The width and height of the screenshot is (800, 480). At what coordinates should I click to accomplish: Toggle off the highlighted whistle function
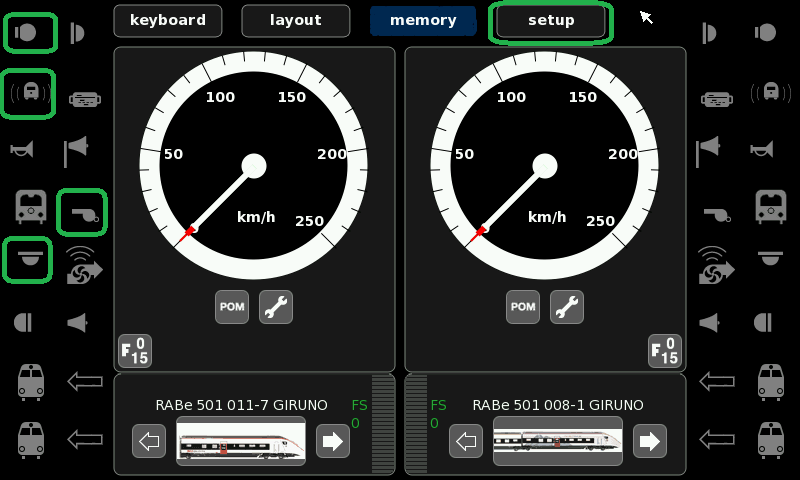click(82, 212)
